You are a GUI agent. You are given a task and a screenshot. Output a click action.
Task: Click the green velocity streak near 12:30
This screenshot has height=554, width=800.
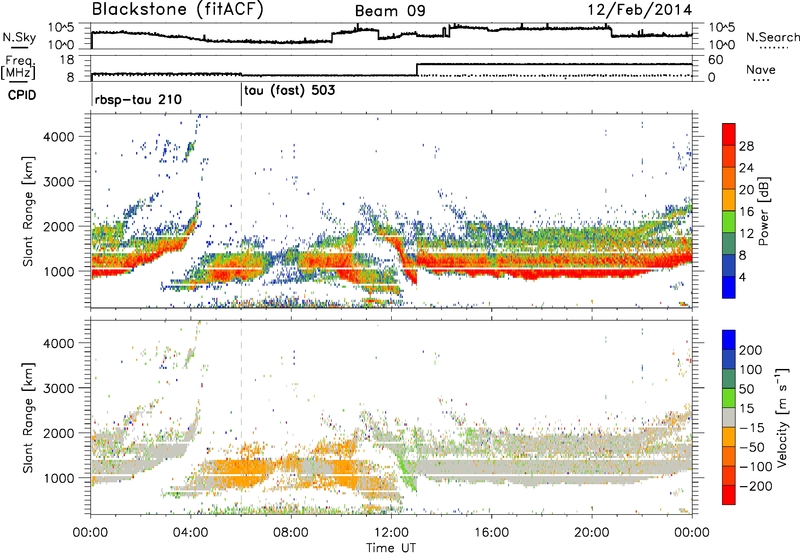click(x=407, y=469)
